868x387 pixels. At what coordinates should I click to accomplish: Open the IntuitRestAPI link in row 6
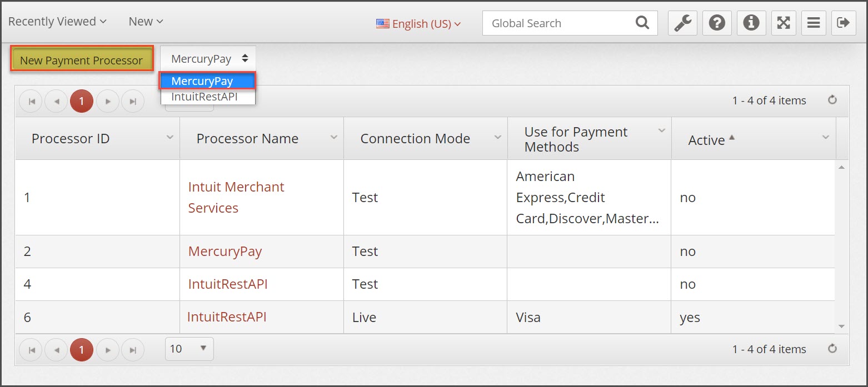(x=227, y=317)
